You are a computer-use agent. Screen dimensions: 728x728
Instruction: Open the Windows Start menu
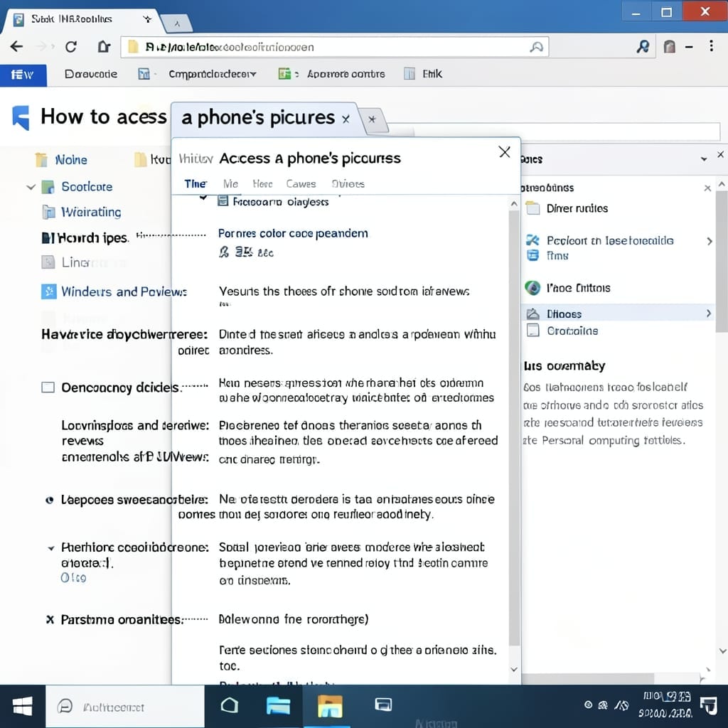[22, 706]
